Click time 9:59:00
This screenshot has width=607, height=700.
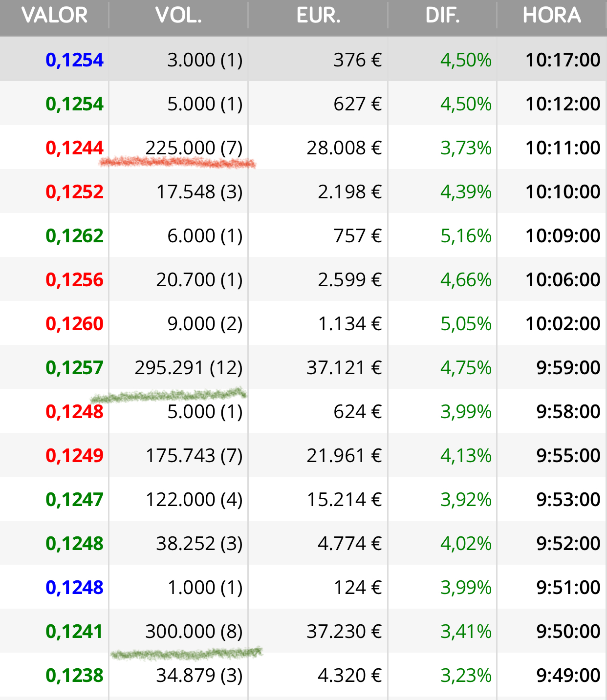(x=568, y=368)
